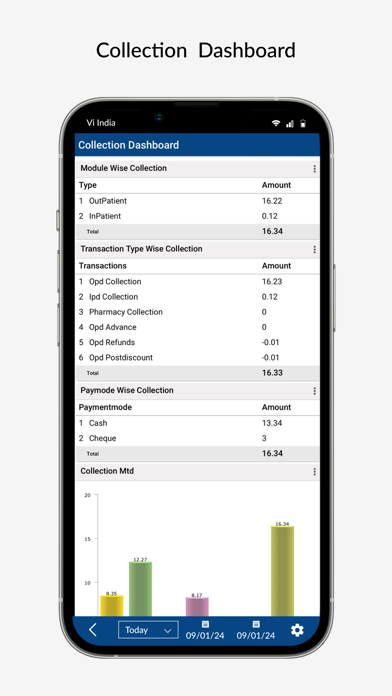Select the Opd Advance row

[198, 327]
